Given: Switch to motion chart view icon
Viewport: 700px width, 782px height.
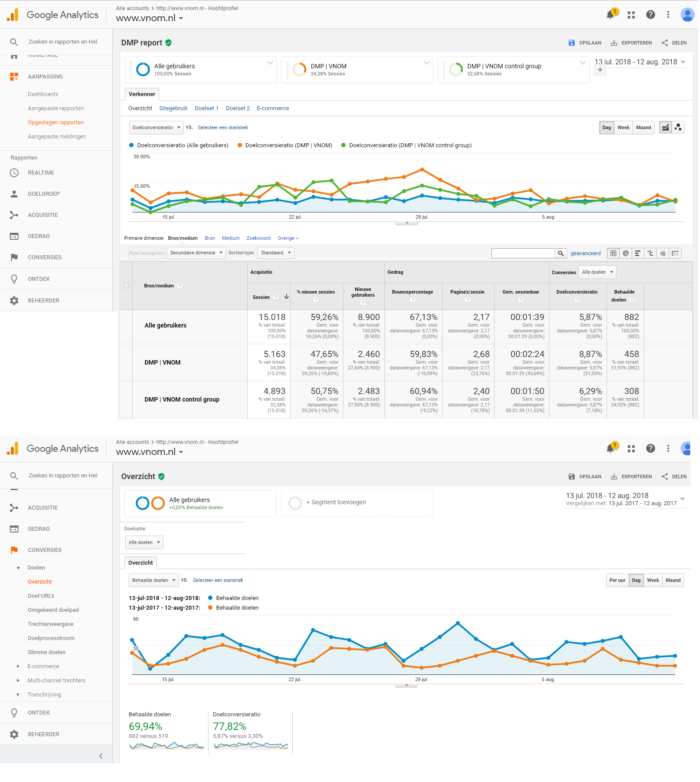Looking at the screenshot, I should (x=678, y=127).
